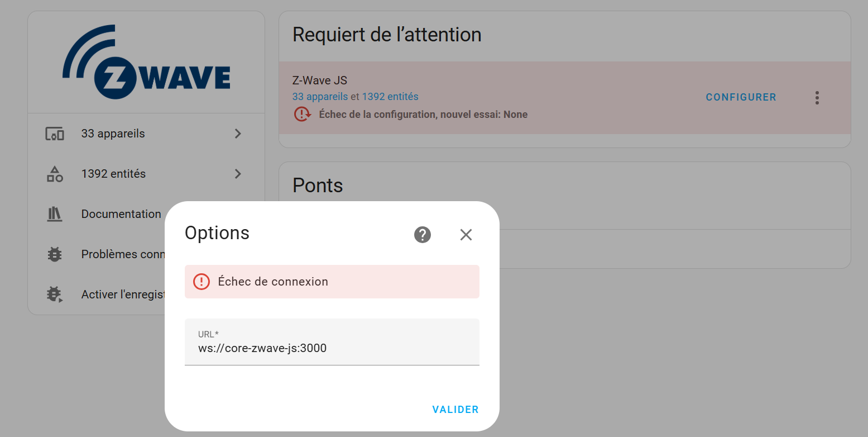
Task: Open the Documentation menu entry
Action: [x=121, y=214]
